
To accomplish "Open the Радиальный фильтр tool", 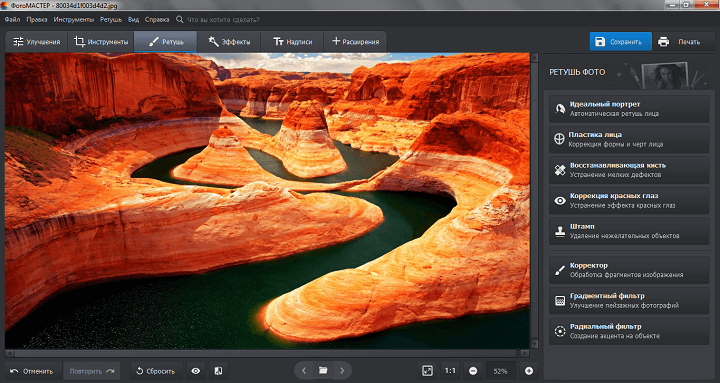I will [x=629, y=331].
